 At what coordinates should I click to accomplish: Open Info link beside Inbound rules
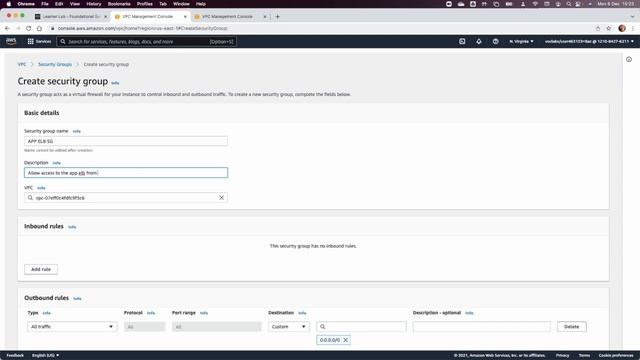[72, 227]
